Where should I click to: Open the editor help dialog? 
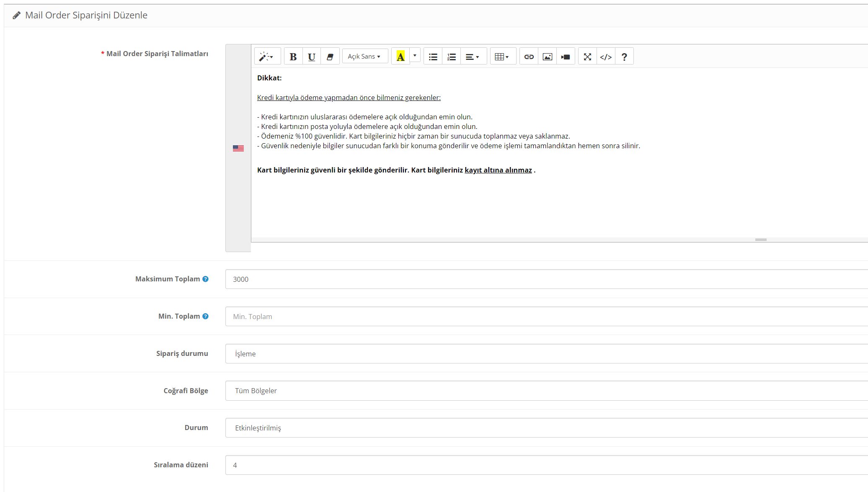[624, 57]
